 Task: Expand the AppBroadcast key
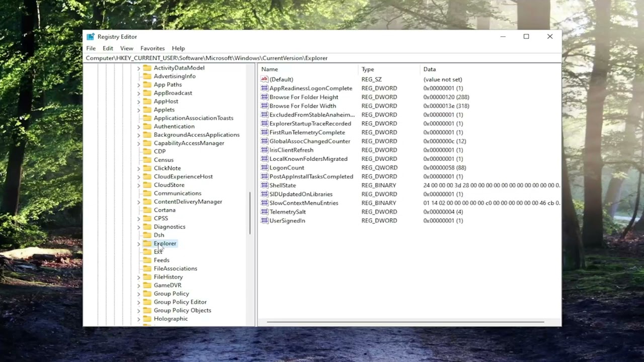tap(138, 93)
